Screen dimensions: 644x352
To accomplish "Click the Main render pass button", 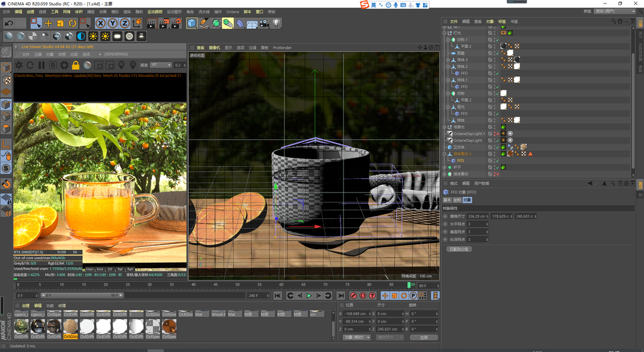I will click(90, 269).
